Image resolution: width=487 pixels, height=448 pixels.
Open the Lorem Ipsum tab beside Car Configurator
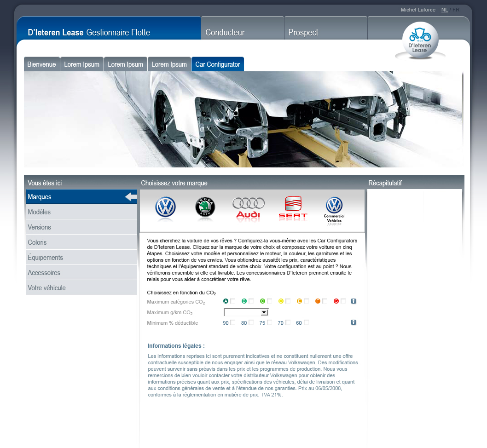(x=169, y=64)
